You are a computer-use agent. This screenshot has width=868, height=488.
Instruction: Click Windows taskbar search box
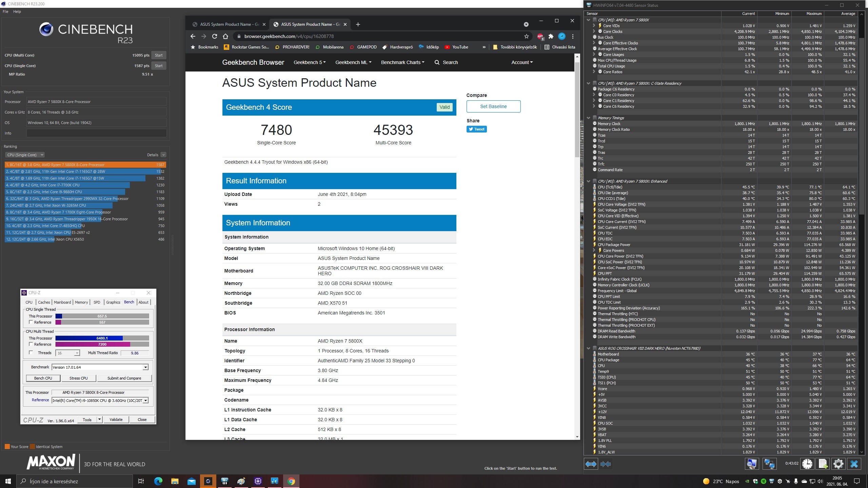(75, 481)
